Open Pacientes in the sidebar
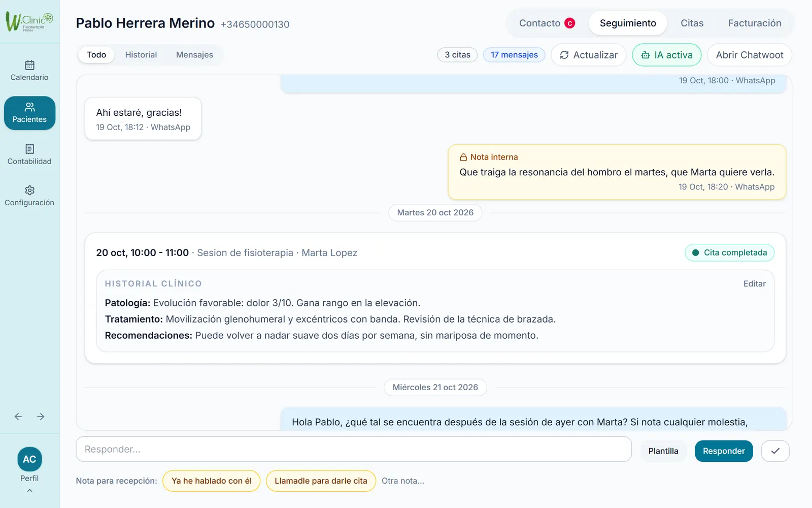The width and height of the screenshot is (812, 508). [29, 113]
